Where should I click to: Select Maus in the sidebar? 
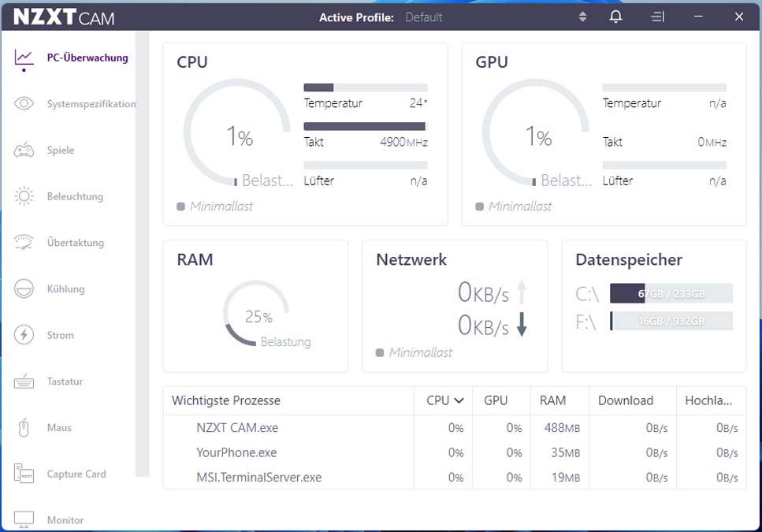click(x=59, y=427)
